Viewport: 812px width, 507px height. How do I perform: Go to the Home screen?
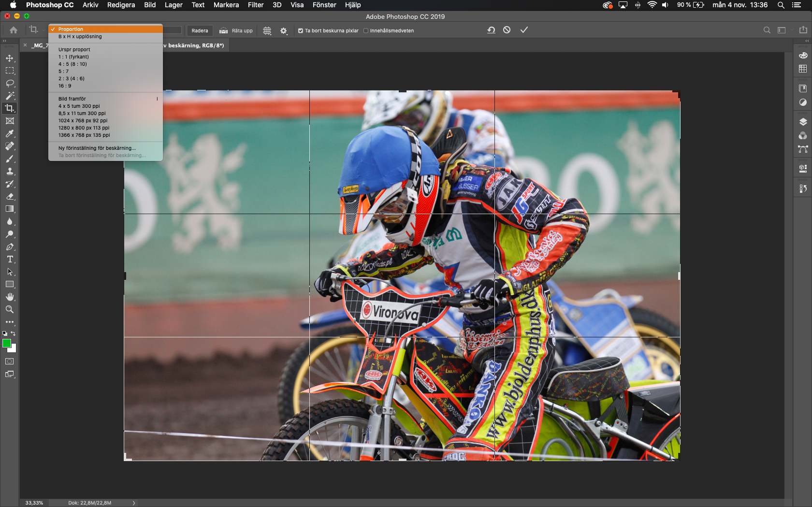14,30
